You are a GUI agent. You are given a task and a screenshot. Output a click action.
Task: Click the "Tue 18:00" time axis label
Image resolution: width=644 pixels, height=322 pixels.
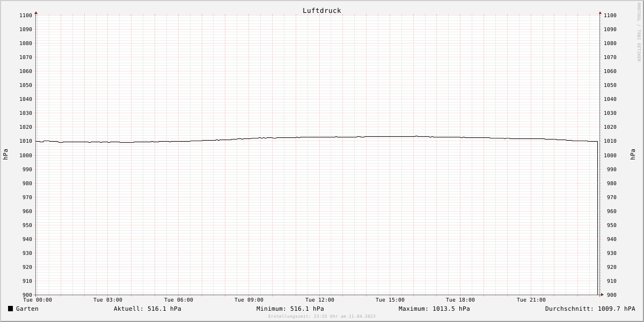click(x=460, y=300)
